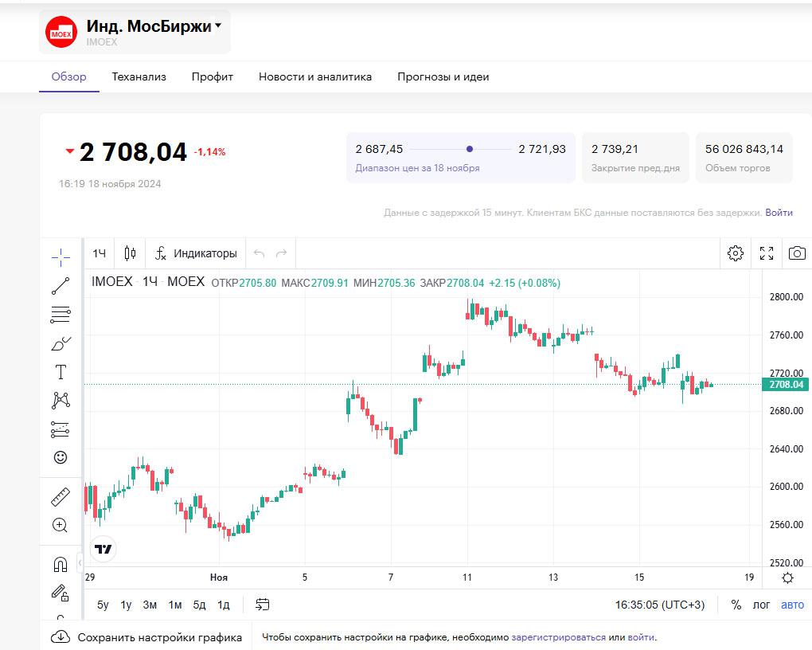Set the chart range to 1м
Screen dimensions: 812x650
175,605
